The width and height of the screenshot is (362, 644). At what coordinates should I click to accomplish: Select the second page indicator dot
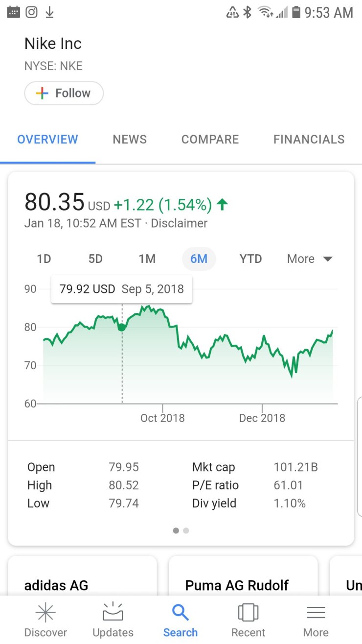186,530
